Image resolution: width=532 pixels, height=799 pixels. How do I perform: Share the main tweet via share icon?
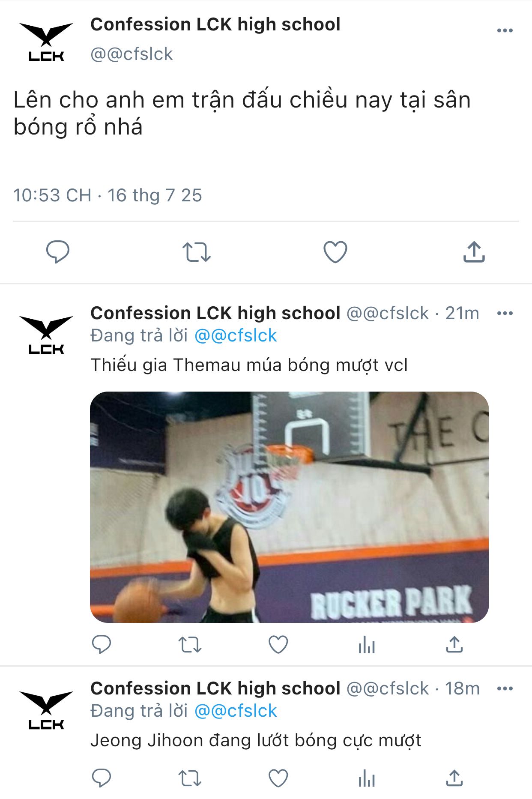pyautogui.click(x=474, y=251)
